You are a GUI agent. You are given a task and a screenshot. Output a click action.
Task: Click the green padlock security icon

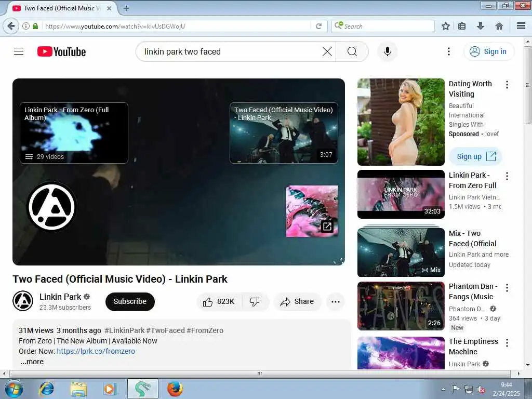[x=35, y=26]
